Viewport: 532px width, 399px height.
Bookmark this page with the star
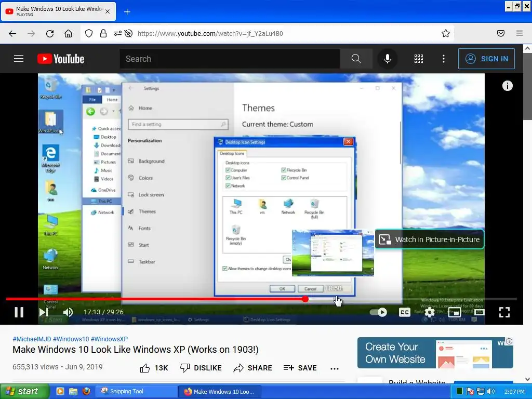(445, 33)
